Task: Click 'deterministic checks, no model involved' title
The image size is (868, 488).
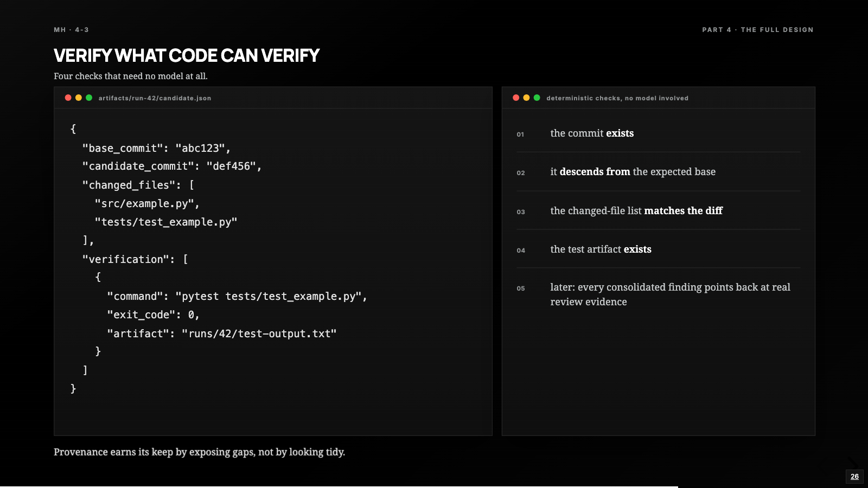Action: tap(617, 98)
